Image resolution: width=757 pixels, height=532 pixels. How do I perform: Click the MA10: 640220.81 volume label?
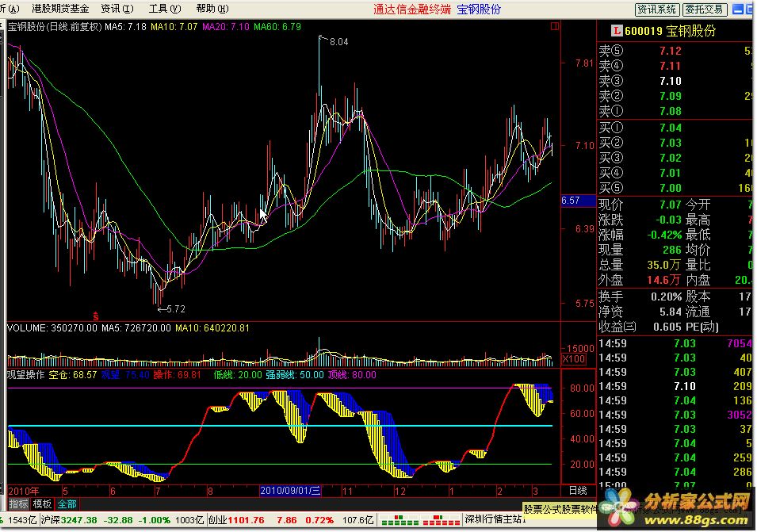[x=212, y=328]
